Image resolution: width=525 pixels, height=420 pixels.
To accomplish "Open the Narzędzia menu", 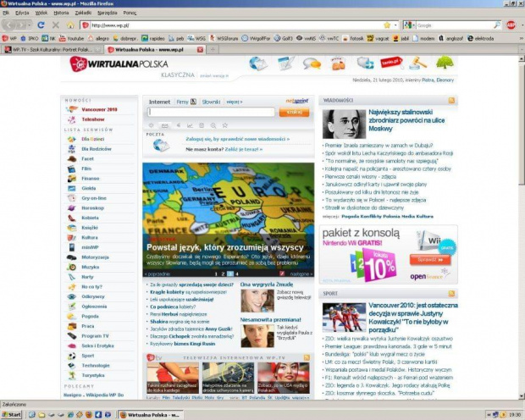I will point(108,13).
